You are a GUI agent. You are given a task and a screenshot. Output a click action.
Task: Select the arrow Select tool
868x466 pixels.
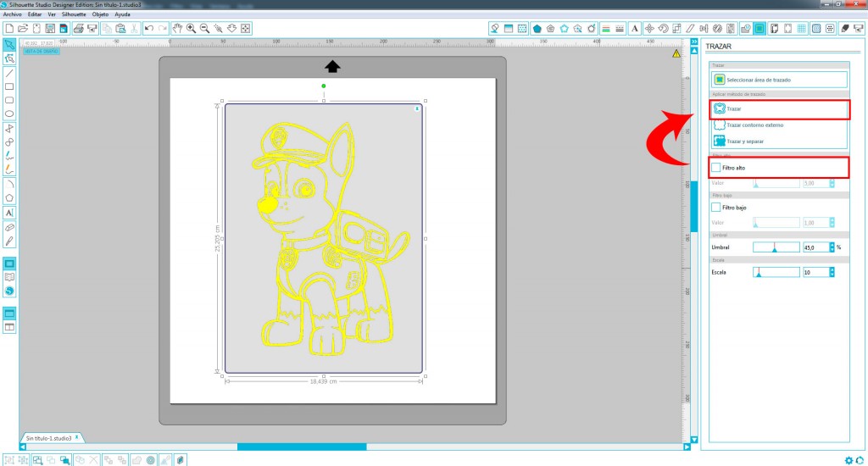click(9, 45)
